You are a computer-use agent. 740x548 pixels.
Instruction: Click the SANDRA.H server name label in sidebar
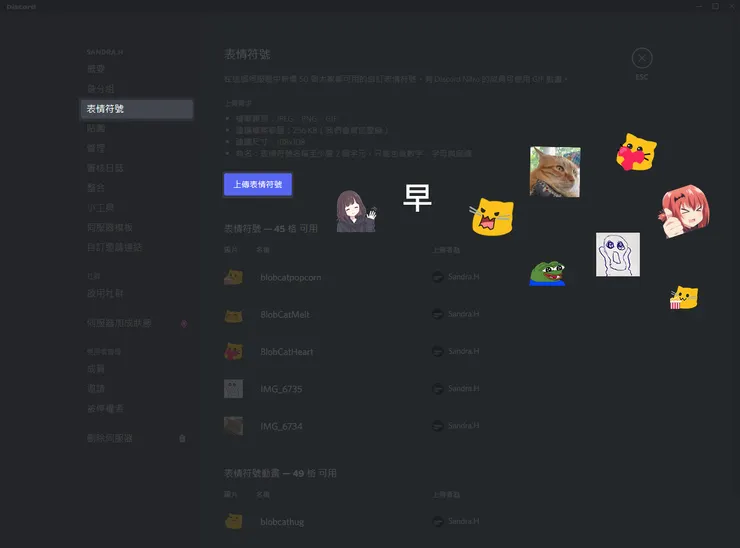[x=105, y=52]
